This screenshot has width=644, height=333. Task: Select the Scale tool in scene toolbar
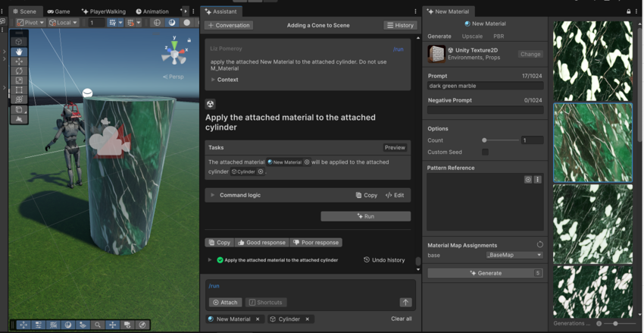pos(19,80)
